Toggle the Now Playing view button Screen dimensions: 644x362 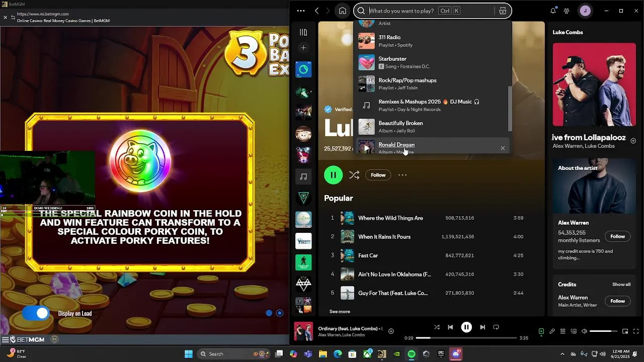click(541, 331)
